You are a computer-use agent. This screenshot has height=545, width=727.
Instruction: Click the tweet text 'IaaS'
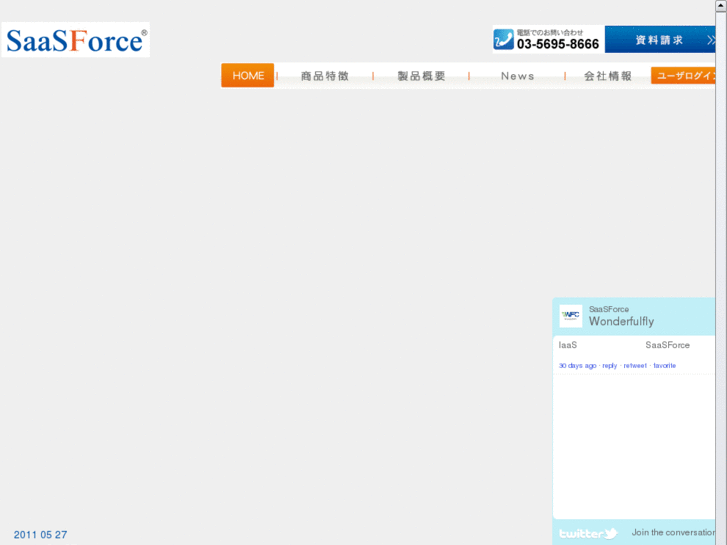pos(568,345)
